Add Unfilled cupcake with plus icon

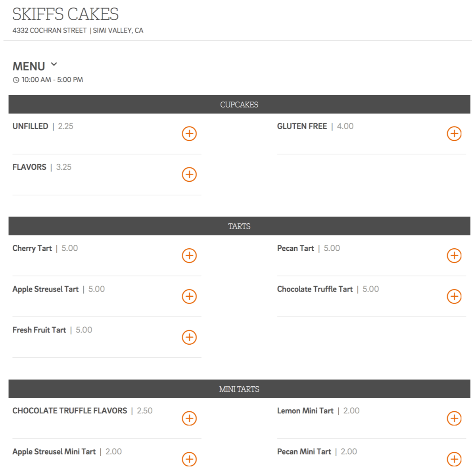pos(189,134)
